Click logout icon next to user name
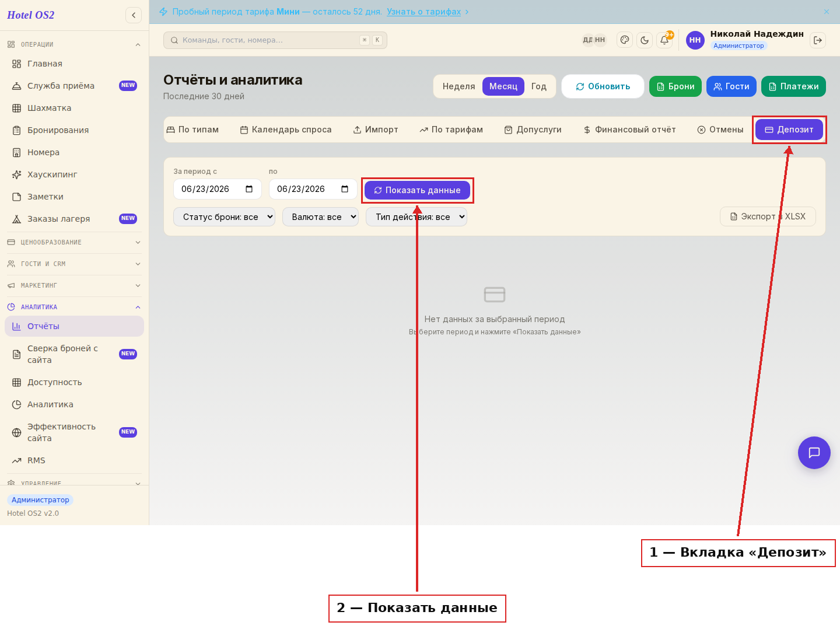The height and width of the screenshot is (636, 840). click(x=818, y=40)
